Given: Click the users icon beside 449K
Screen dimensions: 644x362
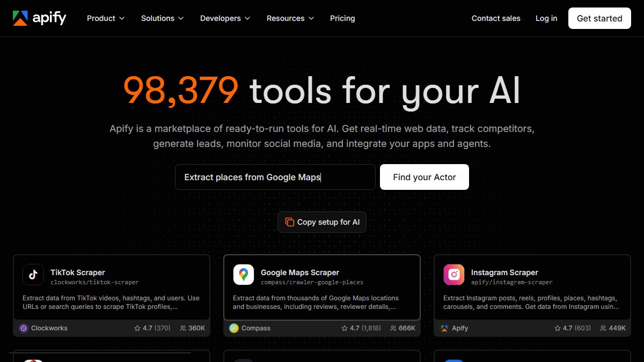Looking at the screenshot, I should (604, 328).
